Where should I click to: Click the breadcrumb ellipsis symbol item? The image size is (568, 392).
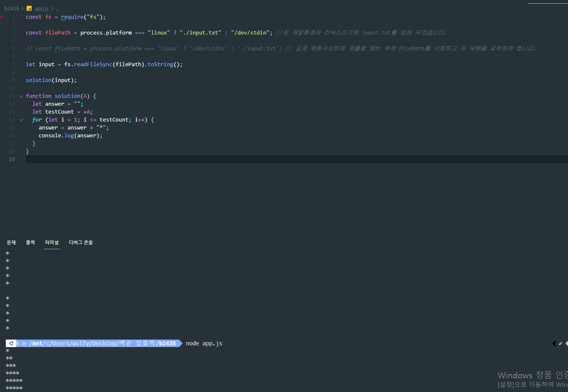click(x=57, y=8)
